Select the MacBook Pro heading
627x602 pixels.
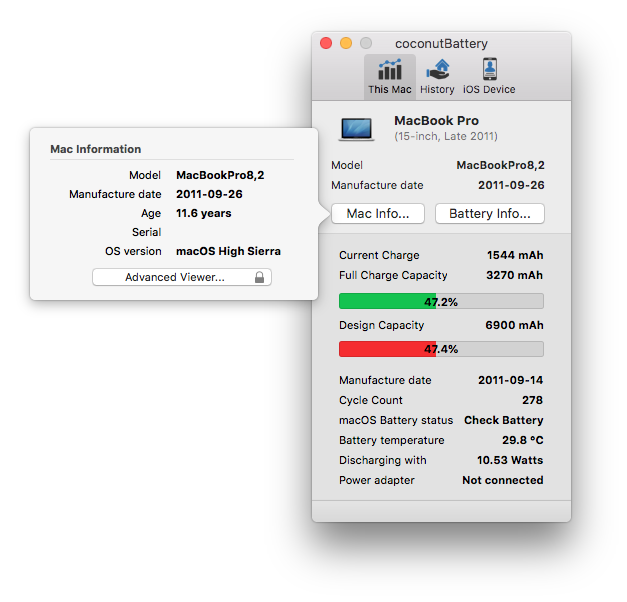(437, 120)
